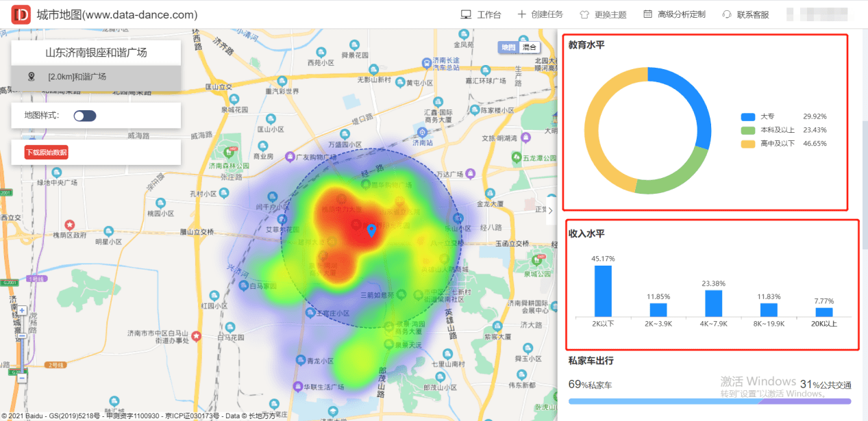Click the red D app logo

click(21, 14)
